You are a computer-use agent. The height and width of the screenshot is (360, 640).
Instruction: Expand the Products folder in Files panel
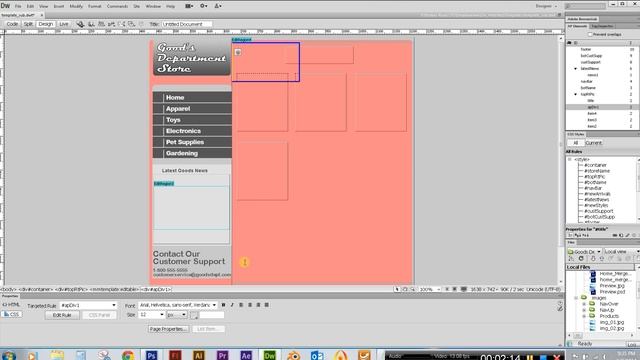[584, 316]
